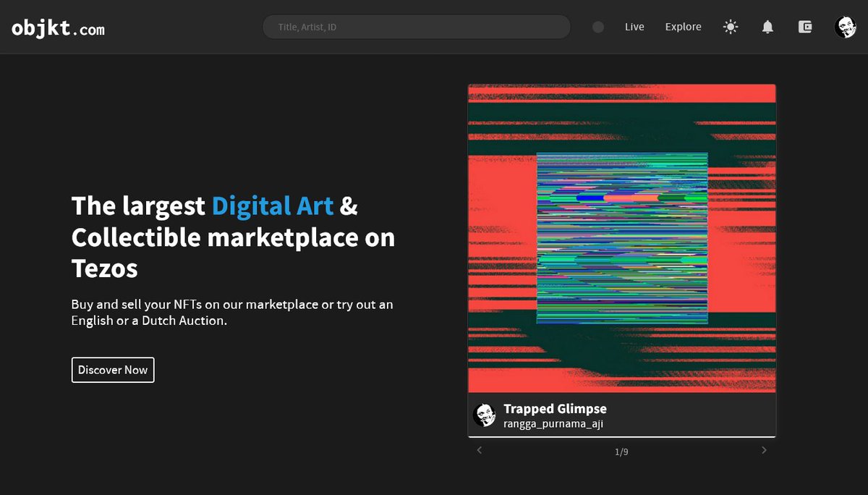Click artist avatar beside Trapped Glimpse
This screenshot has height=495, width=868.
tap(484, 415)
